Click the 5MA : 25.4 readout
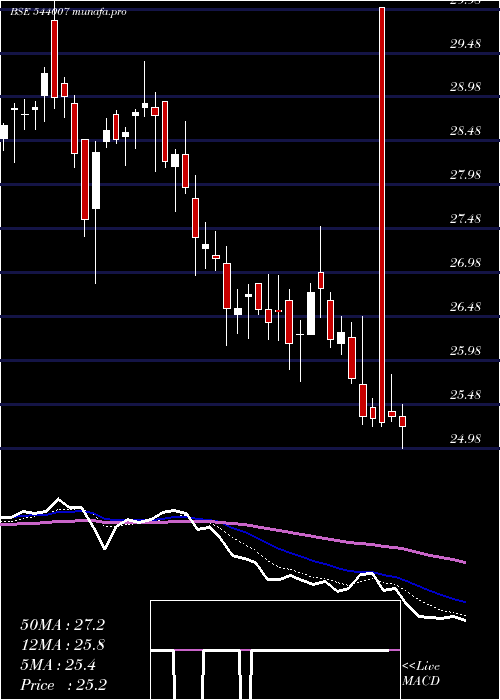This screenshot has width=500, height=700. click(58, 665)
